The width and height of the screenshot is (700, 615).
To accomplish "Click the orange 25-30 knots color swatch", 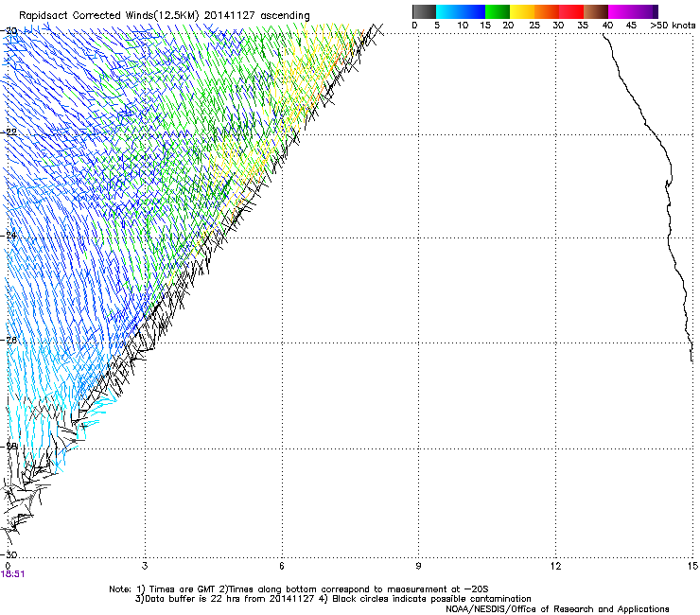I will tap(547, 11).
